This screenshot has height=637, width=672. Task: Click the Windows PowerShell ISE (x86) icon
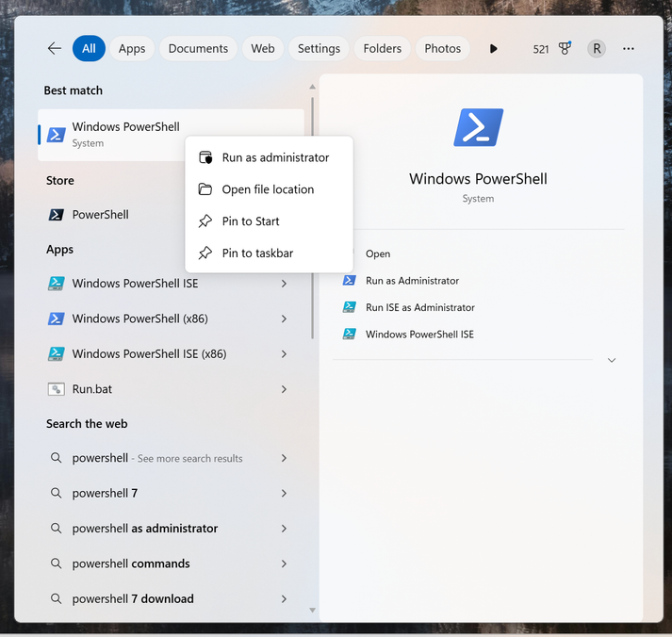(x=57, y=354)
